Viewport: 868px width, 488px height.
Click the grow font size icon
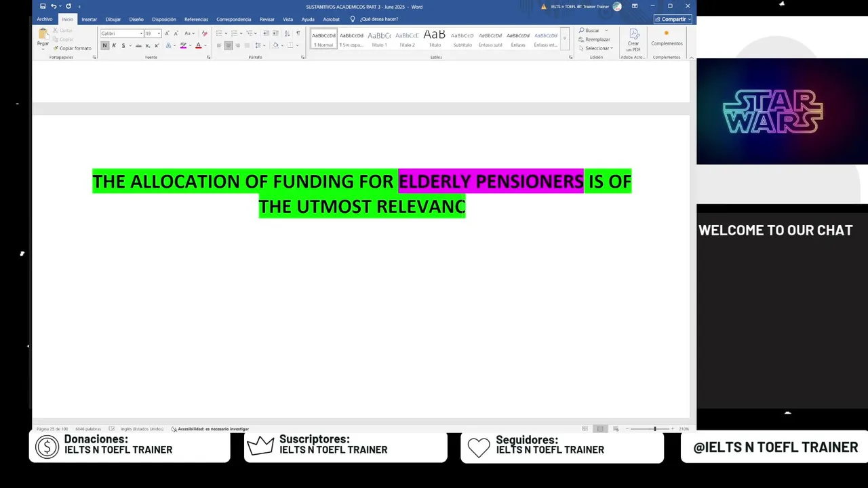[x=167, y=33]
